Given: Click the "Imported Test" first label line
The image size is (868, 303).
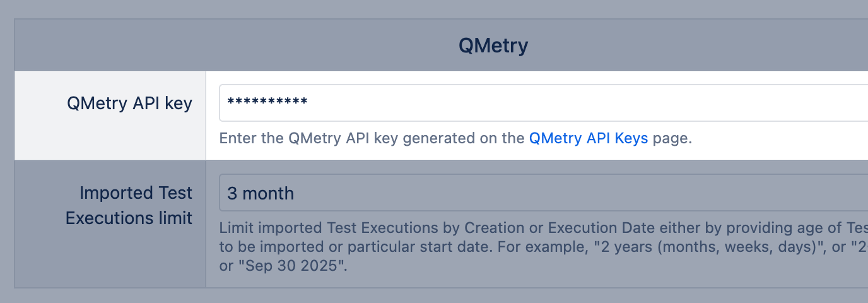Looking at the screenshot, I should 136,193.
